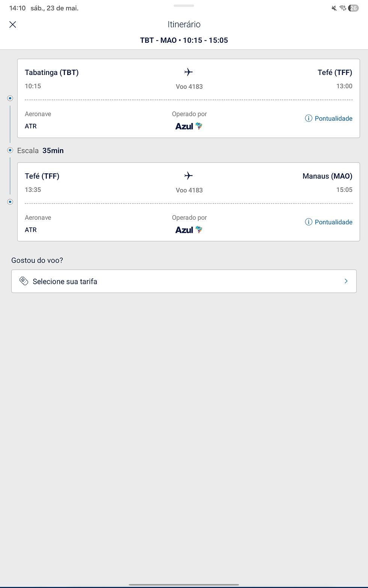The image size is (368, 588).
Task: Tap the Escala 35min layover label
Action: (41, 150)
